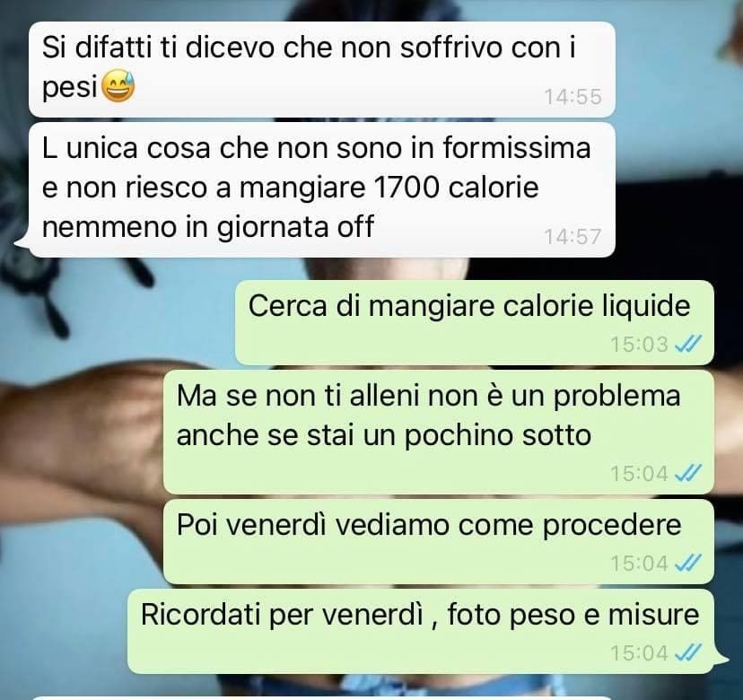Image resolution: width=743 pixels, height=700 pixels.
Task: Select message 'Si difatti ti dicevo che non soffrivo'
Action: 322,69
